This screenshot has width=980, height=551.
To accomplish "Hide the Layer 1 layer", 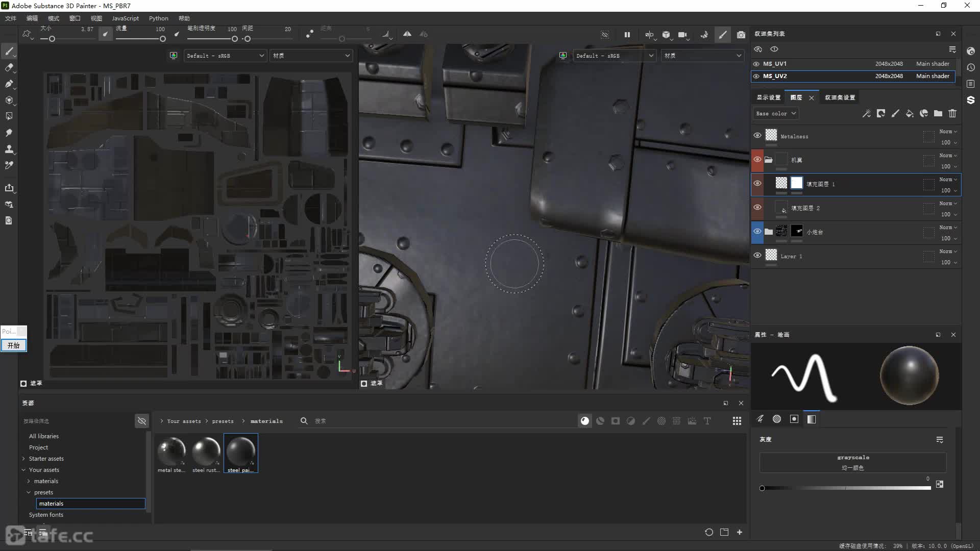I will tap(757, 255).
